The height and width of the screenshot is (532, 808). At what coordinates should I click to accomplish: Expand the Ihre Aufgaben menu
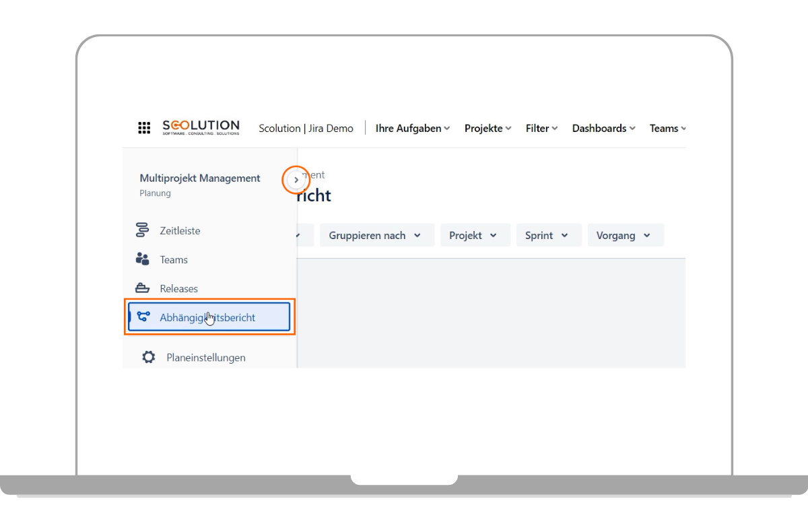[x=412, y=128]
